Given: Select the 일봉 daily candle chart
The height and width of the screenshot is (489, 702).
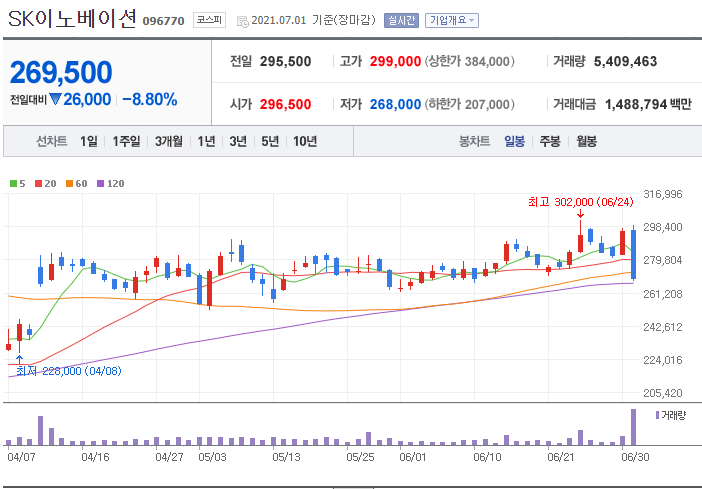Looking at the screenshot, I should click(x=514, y=142).
